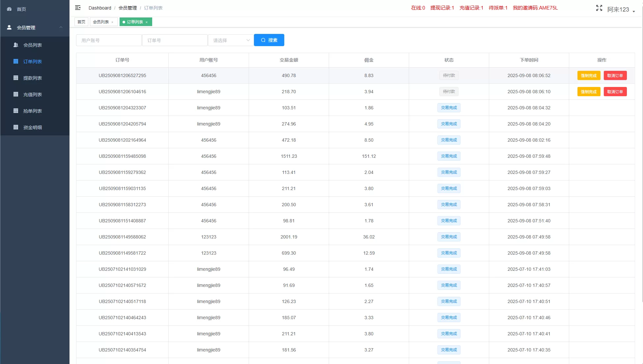Click the 首页 dashboard icon in sidebar
This screenshot has height=364, width=643.
click(x=9, y=9)
